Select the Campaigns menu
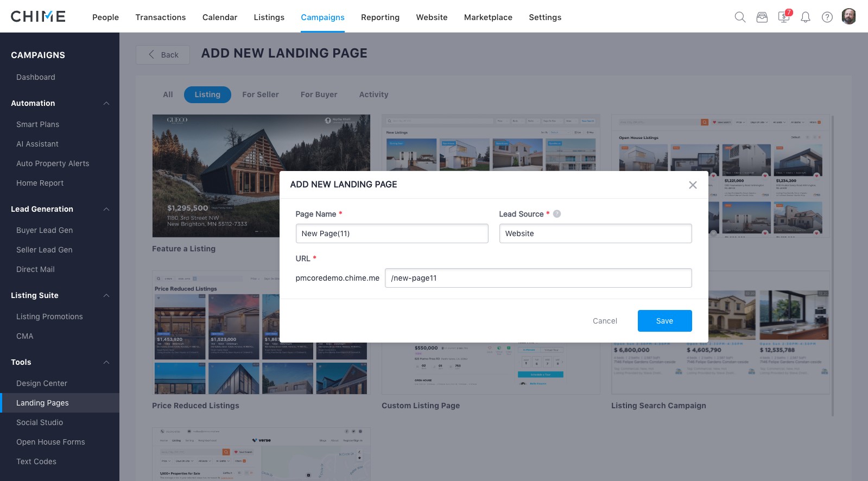868x481 pixels. [x=322, y=17]
